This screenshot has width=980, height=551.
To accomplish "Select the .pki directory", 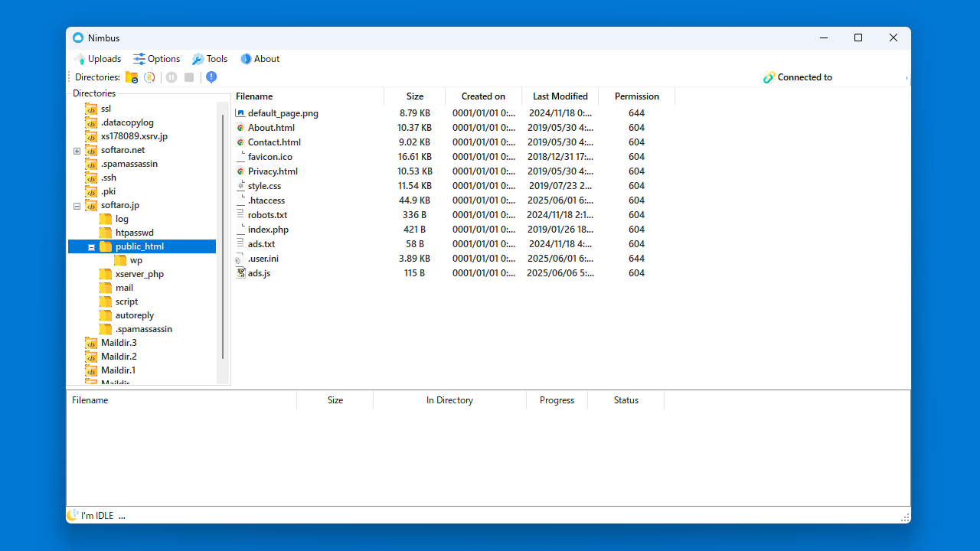I will 108,191.
